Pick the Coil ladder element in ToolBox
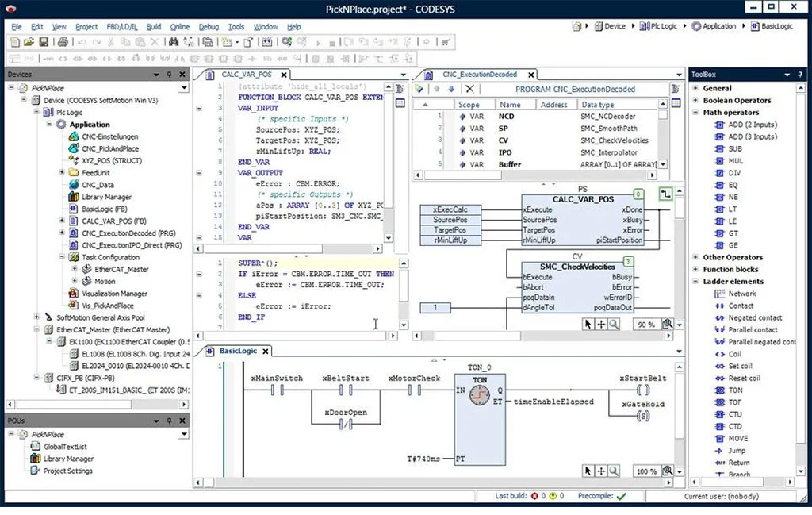This screenshot has height=515, width=812. (x=729, y=354)
